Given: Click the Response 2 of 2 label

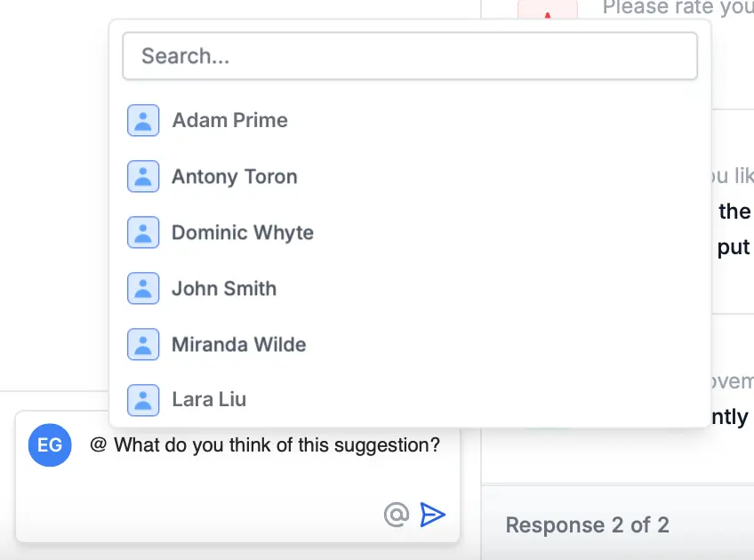Looking at the screenshot, I should [x=588, y=525].
